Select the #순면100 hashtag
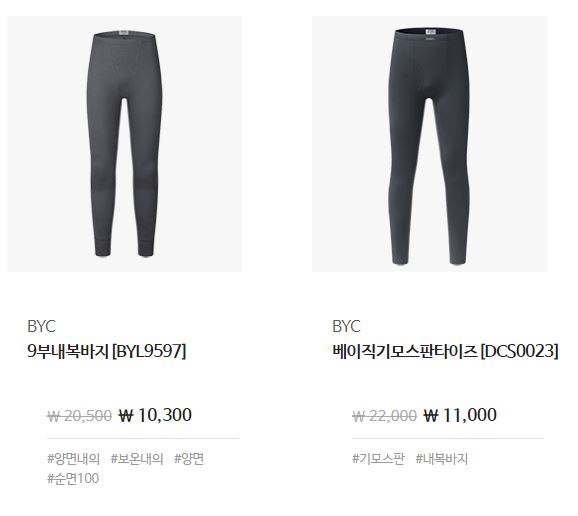This screenshot has width=578, height=516. click(x=73, y=478)
